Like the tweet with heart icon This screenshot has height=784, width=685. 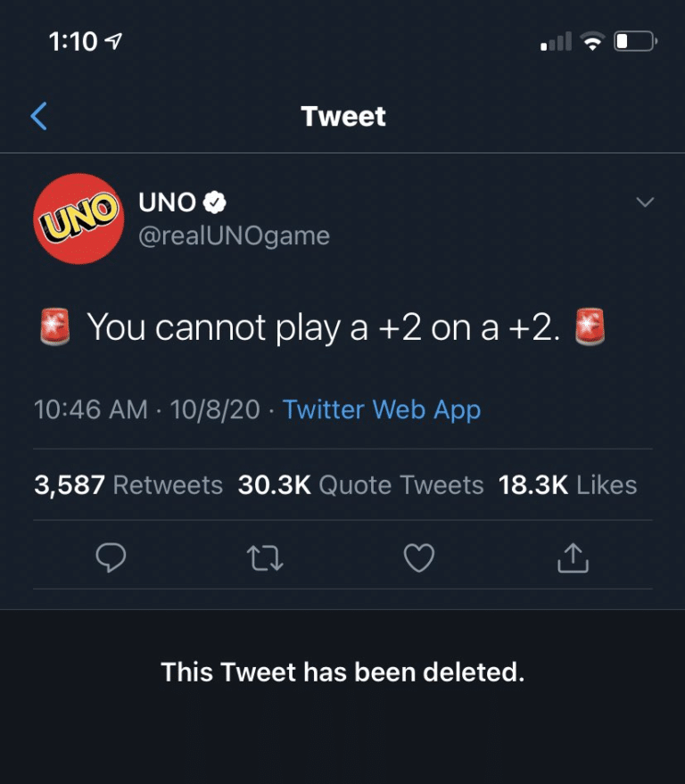[418, 558]
